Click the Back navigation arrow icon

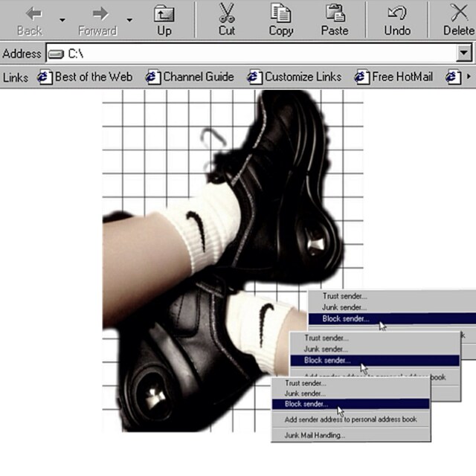[30, 13]
